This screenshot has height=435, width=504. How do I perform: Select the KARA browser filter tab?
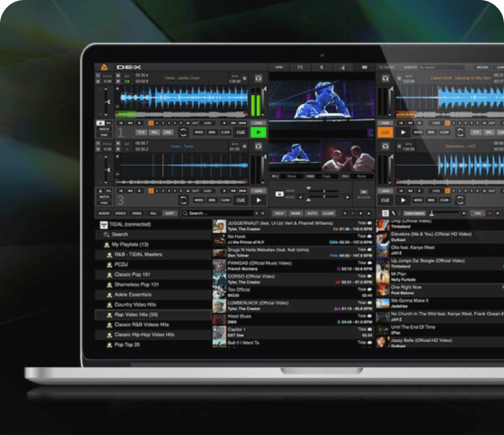tap(137, 214)
